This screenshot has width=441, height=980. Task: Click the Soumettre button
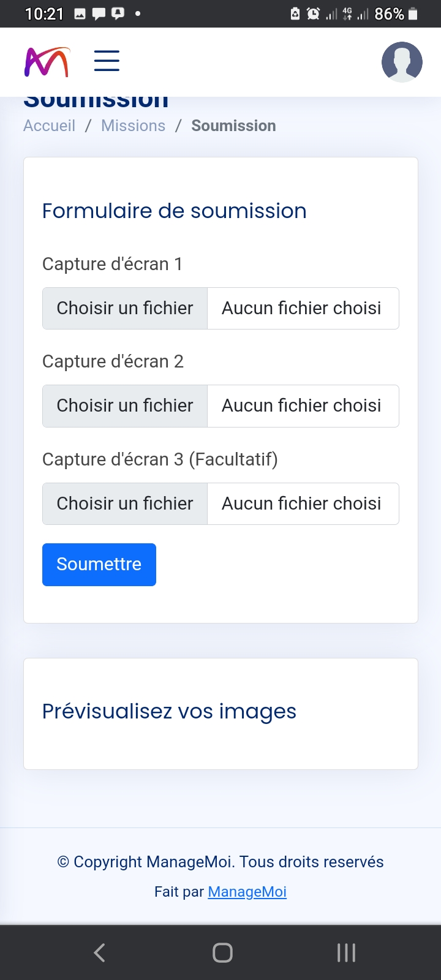[99, 564]
